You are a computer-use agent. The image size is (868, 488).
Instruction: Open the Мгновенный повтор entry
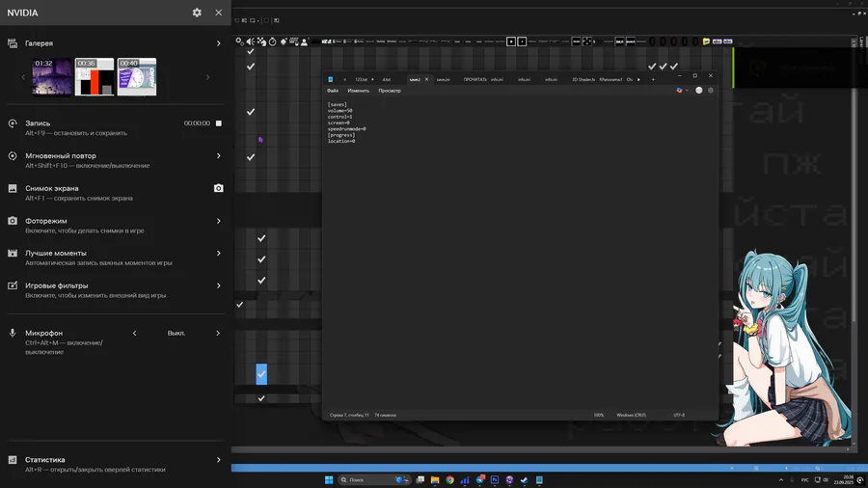(61, 156)
